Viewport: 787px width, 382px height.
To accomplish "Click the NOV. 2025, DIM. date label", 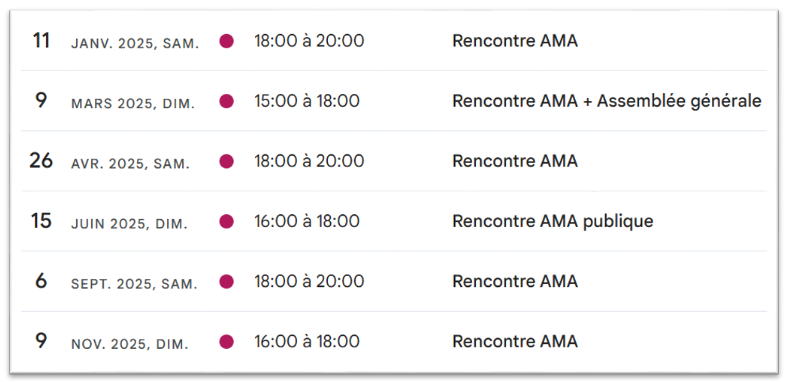I will 129,345.
